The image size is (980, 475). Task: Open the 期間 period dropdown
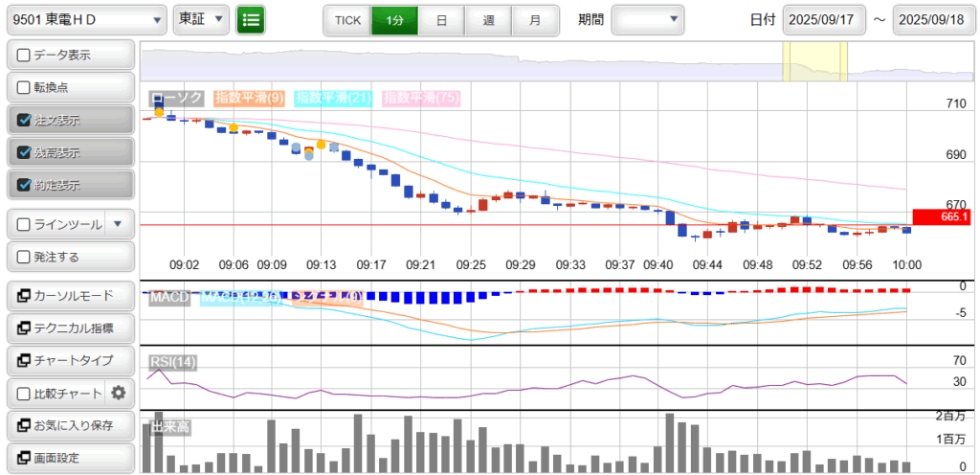pyautogui.click(x=648, y=20)
